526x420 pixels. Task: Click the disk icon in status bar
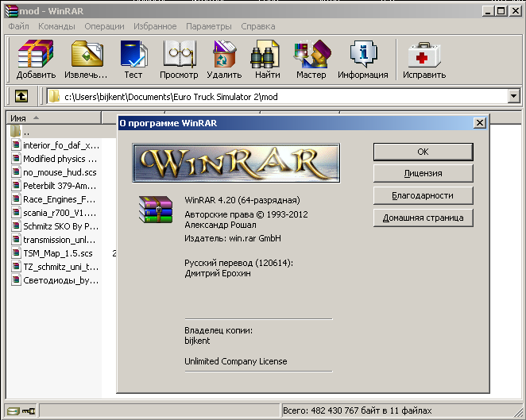pyautogui.click(x=13, y=410)
